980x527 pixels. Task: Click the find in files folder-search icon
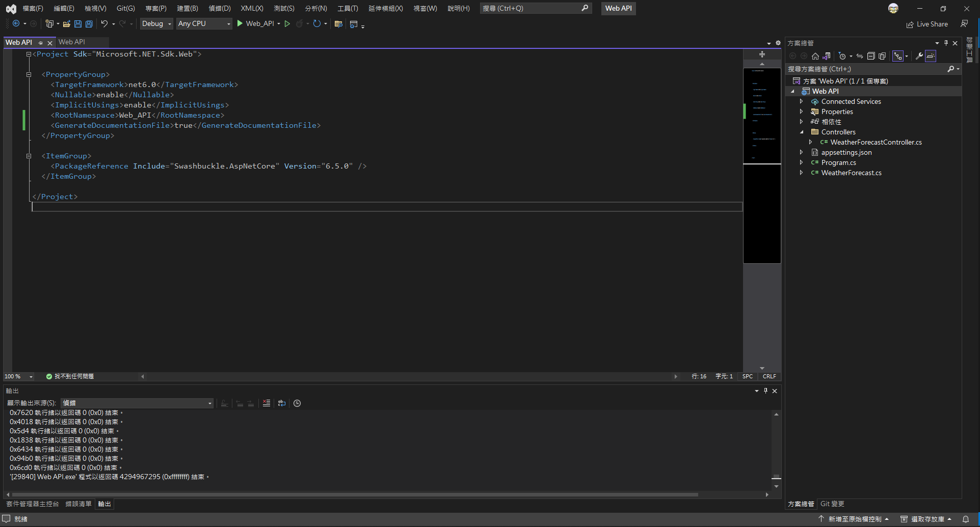[338, 23]
